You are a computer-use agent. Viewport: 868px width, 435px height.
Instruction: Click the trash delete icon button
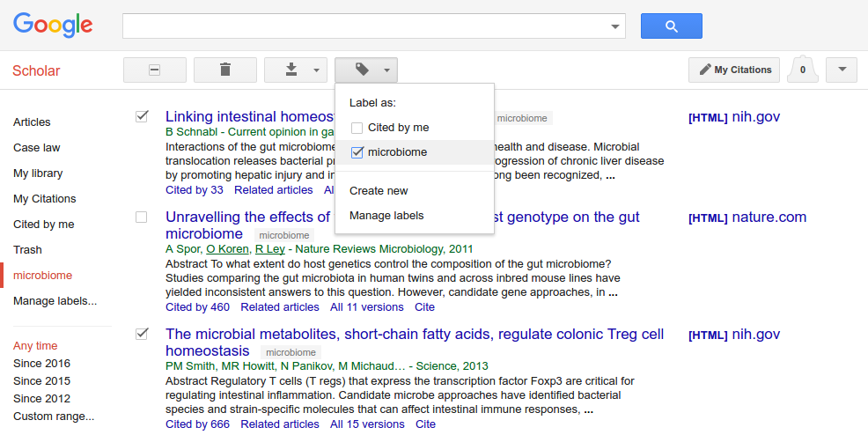pos(225,70)
